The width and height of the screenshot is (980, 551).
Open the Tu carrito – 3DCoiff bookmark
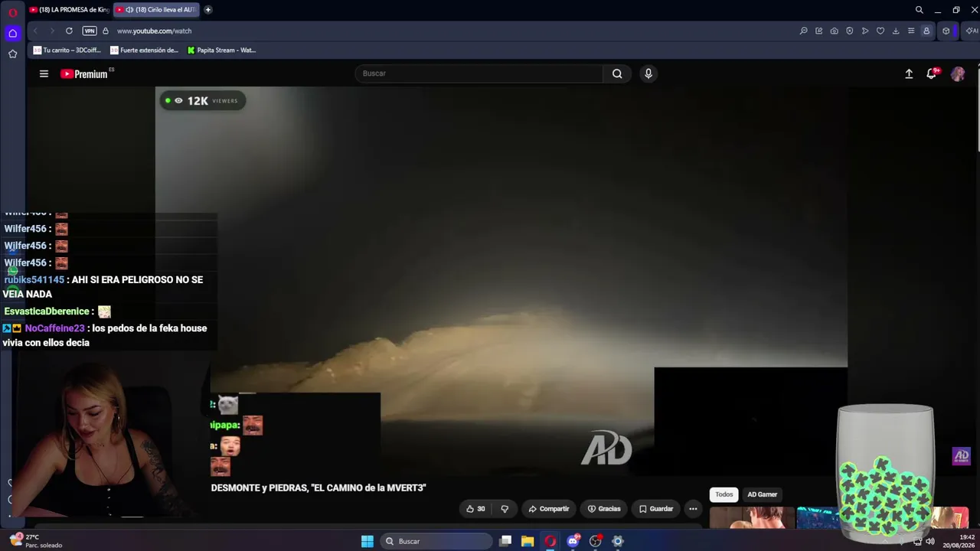tap(67, 51)
